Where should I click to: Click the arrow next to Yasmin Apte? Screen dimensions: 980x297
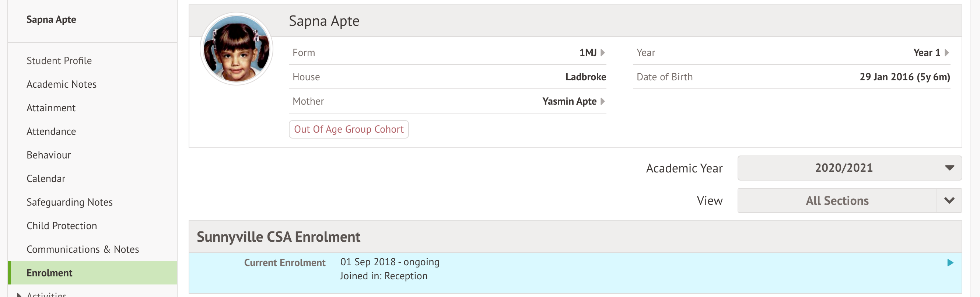pos(603,101)
